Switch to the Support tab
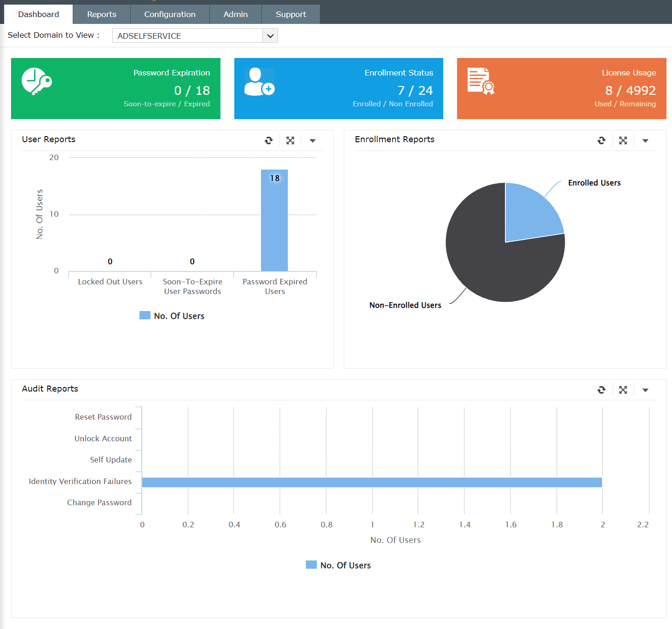Image resolution: width=672 pixels, height=629 pixels. tap(291, 14)
